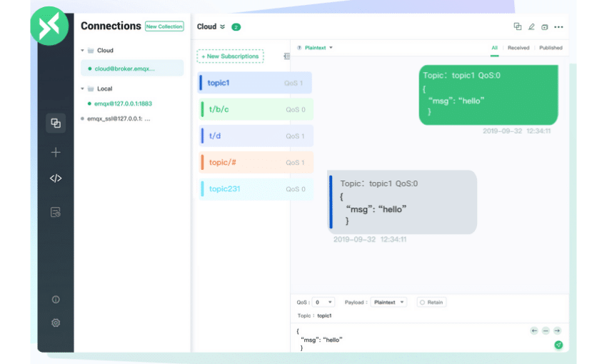Click the plus icon for new connection
The height and width of the screenshot is (364, 607).
pyautogui.click(x=56, y=152)
